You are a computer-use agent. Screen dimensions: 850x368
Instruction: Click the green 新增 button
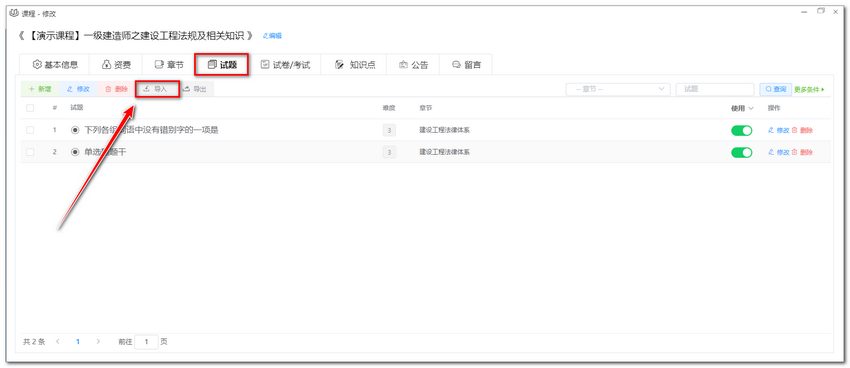pyautogui.click(x=40, y=89)
